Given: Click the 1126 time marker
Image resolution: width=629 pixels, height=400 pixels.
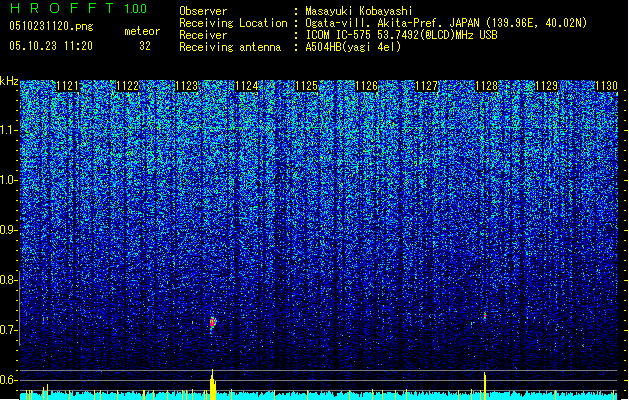Looking at the screenshot, I should (x=367, y=86).
